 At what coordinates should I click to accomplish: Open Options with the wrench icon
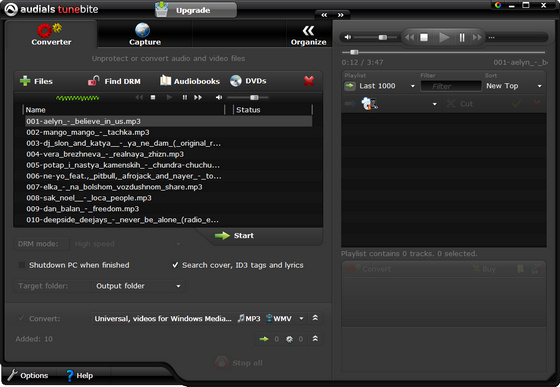click(28, 375)
